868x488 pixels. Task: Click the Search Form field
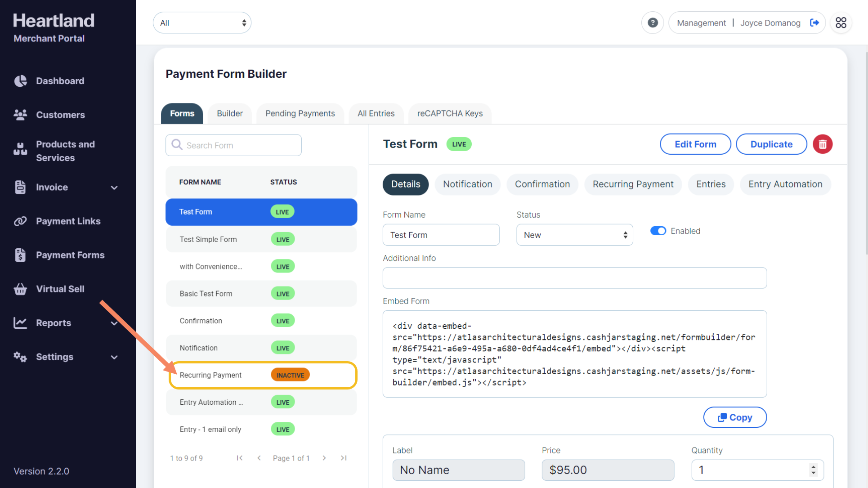point(234,145)
